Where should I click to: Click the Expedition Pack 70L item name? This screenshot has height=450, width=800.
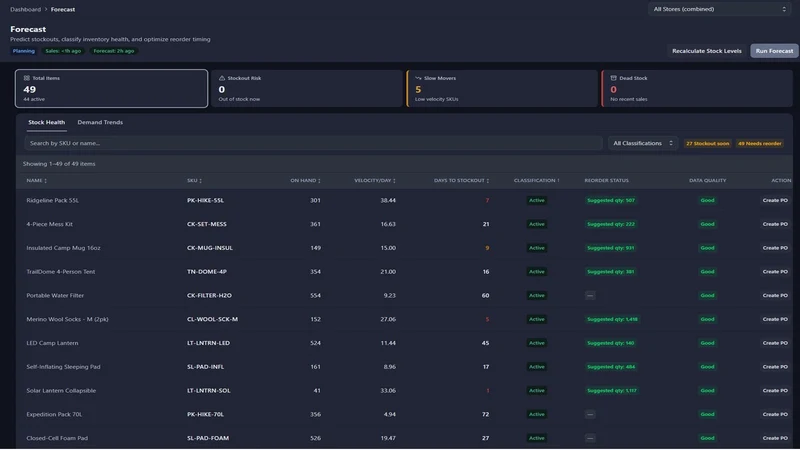[x=54, y=414]
